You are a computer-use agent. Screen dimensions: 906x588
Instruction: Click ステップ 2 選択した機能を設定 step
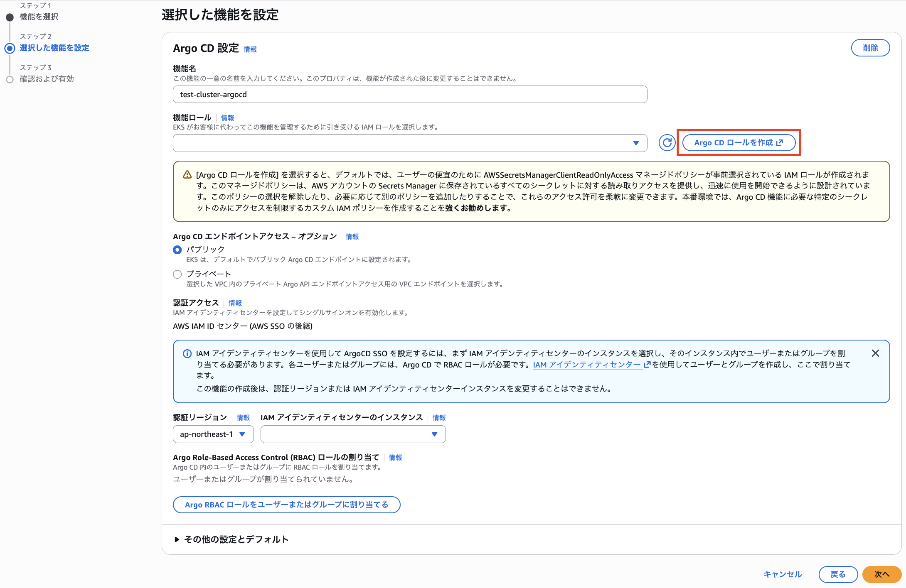54,48
